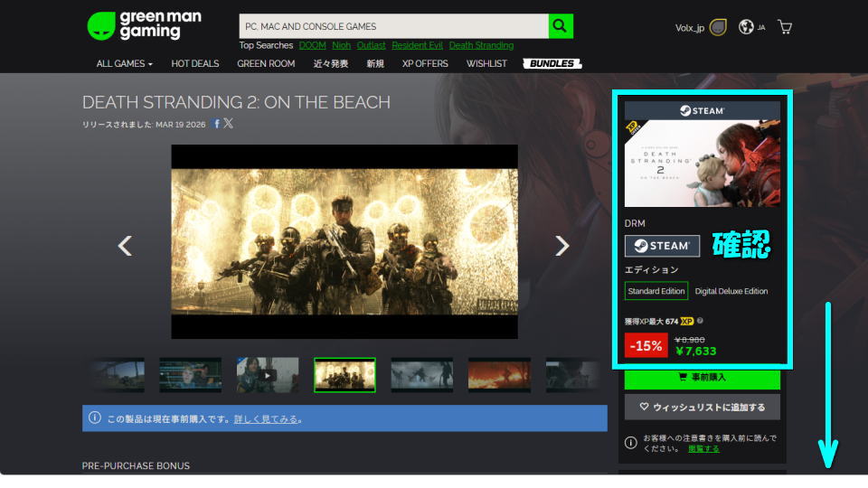Click the Resident Evil top search link
868x488 pixels.
click(x=417, y=45)
